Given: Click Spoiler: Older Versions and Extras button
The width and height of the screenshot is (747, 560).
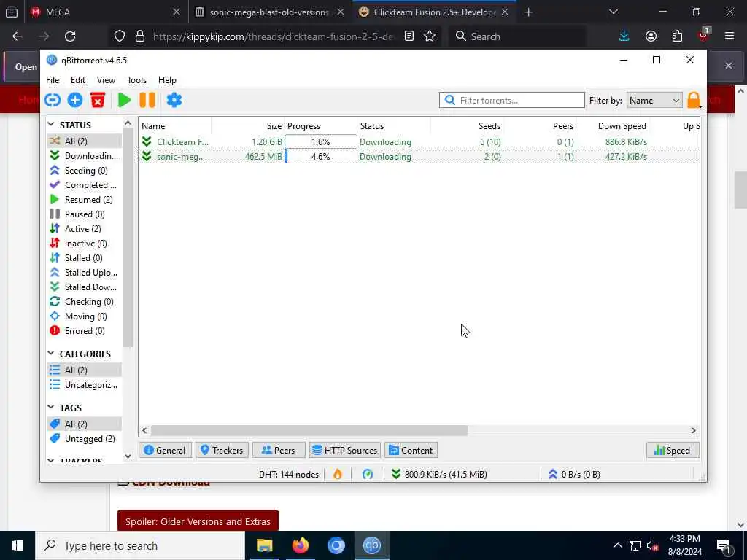Looking at the screenshot, I should point(198,521).
